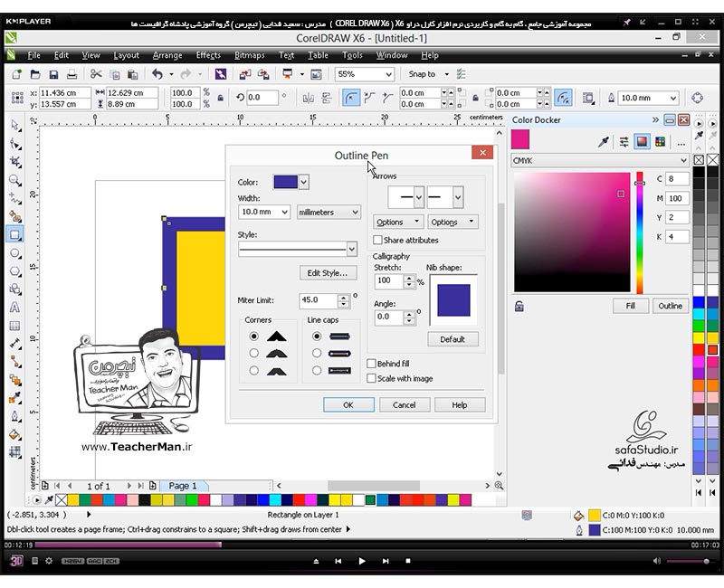Select the Polygon tool
Screen dimensions: 724x588
coord(15,270)
